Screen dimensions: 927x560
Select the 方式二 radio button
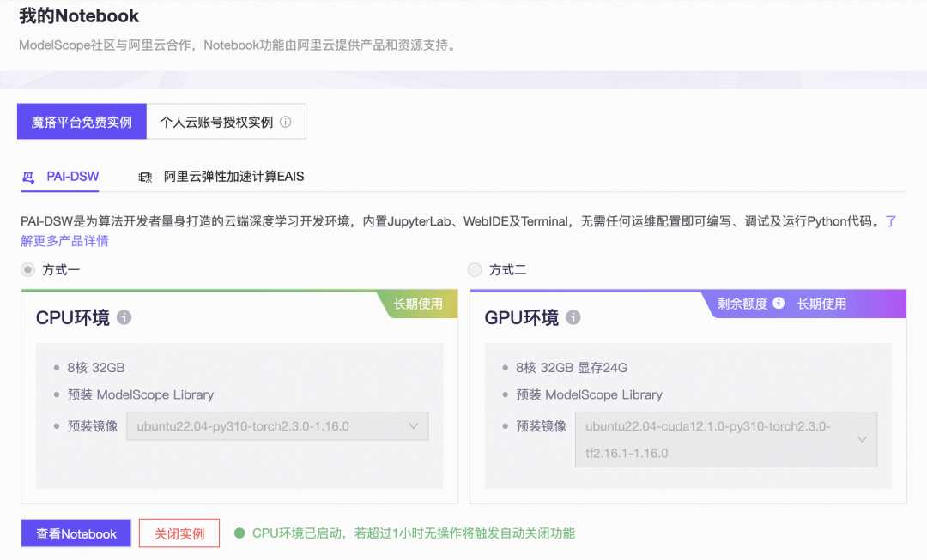tap(475, 270)
